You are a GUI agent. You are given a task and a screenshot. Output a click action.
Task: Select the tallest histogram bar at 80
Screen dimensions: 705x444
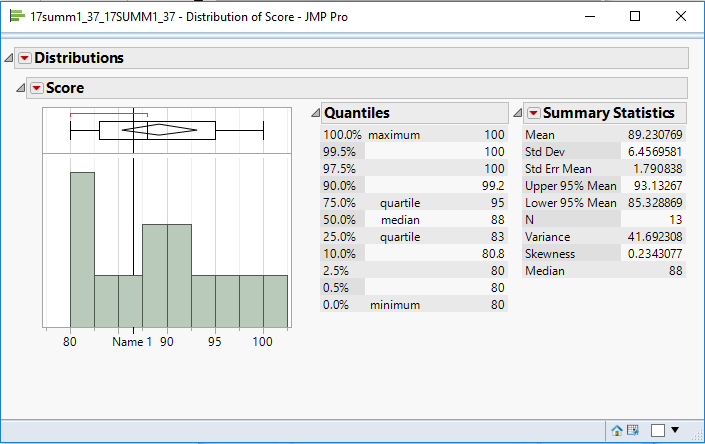(82, 250)
